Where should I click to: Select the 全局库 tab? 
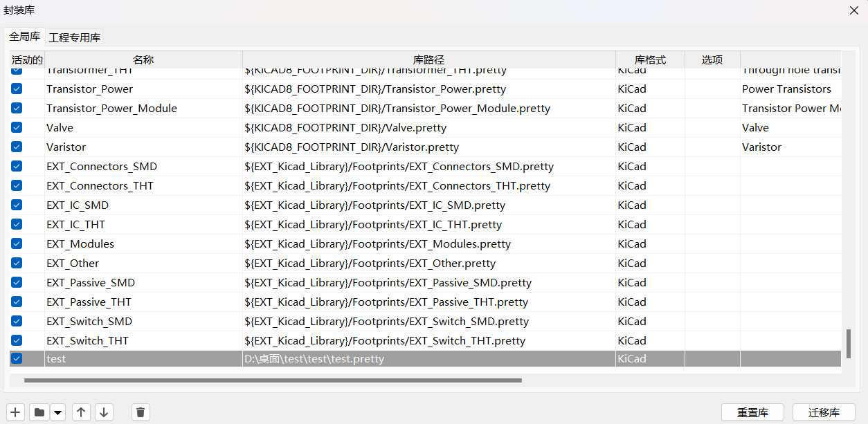pos(24,37)
